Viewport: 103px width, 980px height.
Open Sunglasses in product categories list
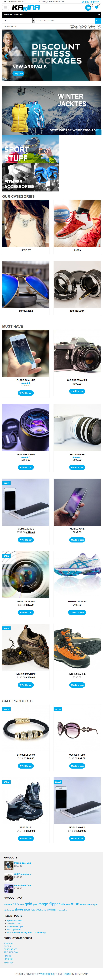coord(11,949)
